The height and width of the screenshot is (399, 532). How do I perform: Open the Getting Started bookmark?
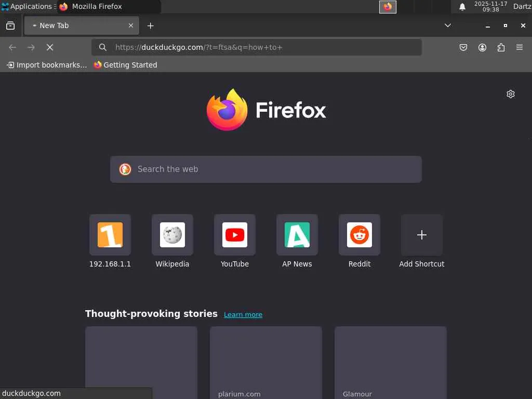click(125, 65)
